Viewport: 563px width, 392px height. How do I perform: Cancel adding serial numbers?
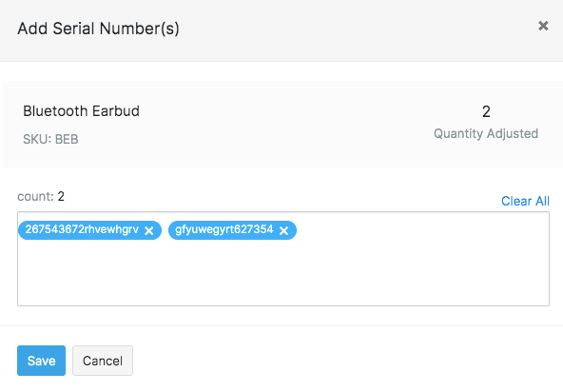point(103,361)
